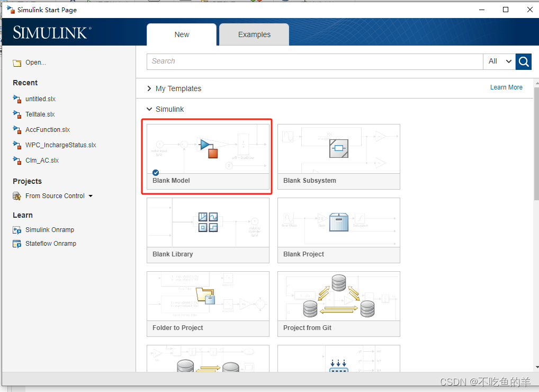539x392 pixels.
Task: Click the model icon beside untitled.slx
Action: (17, 99)
